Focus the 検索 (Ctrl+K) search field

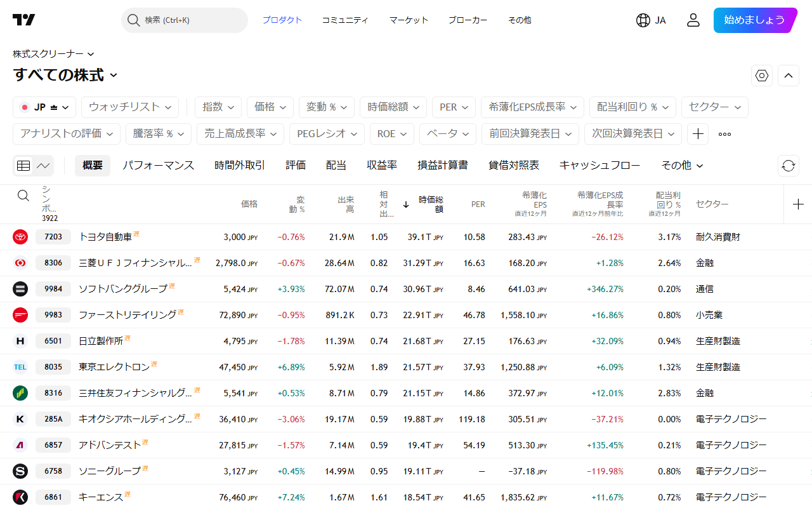point(184,20)
